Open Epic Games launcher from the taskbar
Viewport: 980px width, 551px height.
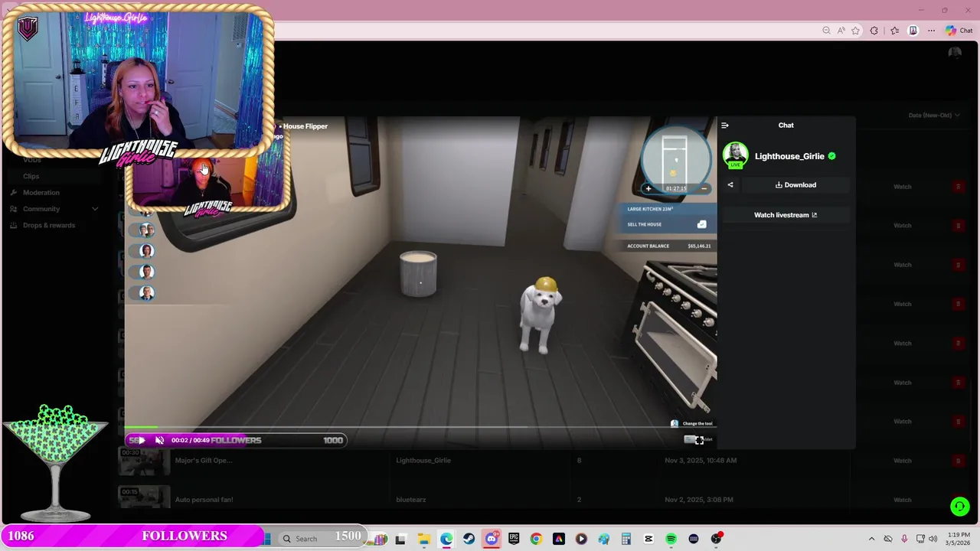pos(514,539)
